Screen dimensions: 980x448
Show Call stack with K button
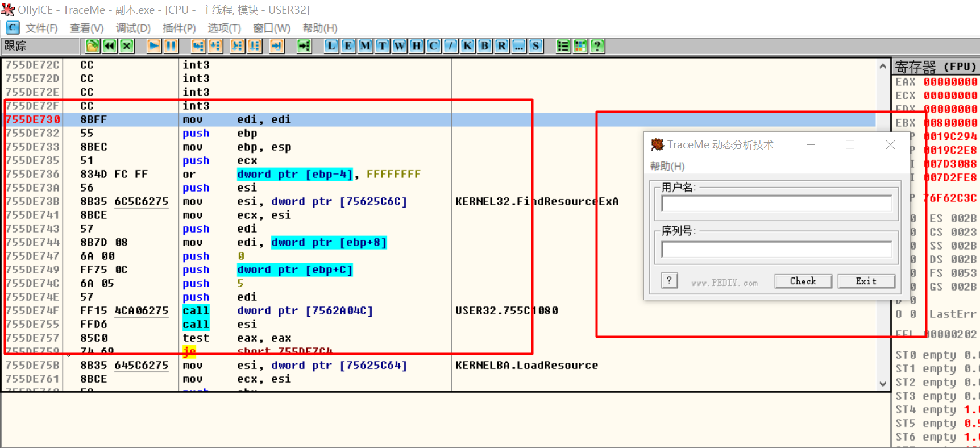(x=468, y=46)
